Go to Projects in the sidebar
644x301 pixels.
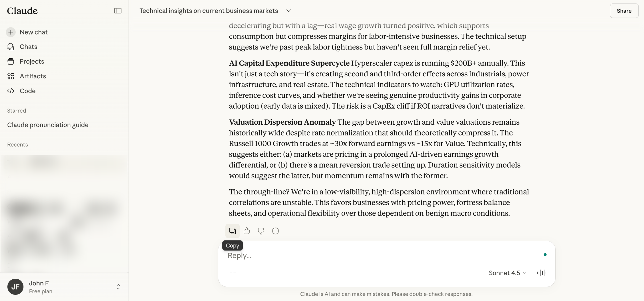point(32,62)
